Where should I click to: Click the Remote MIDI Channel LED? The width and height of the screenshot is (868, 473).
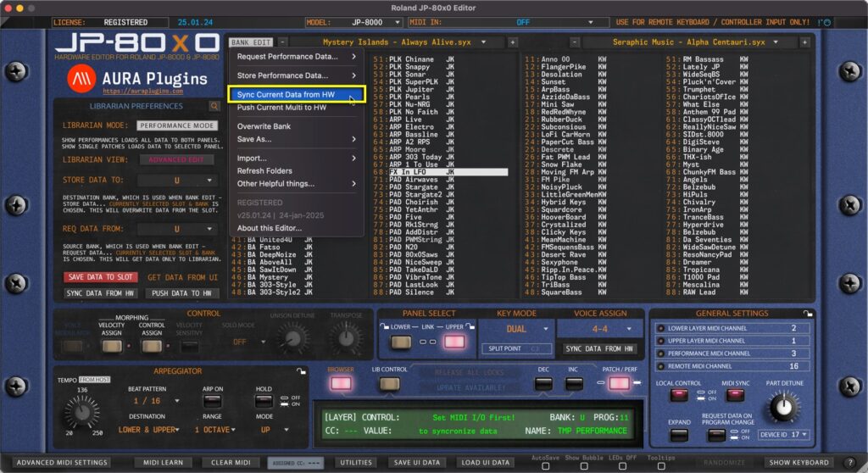click(661, 366)
